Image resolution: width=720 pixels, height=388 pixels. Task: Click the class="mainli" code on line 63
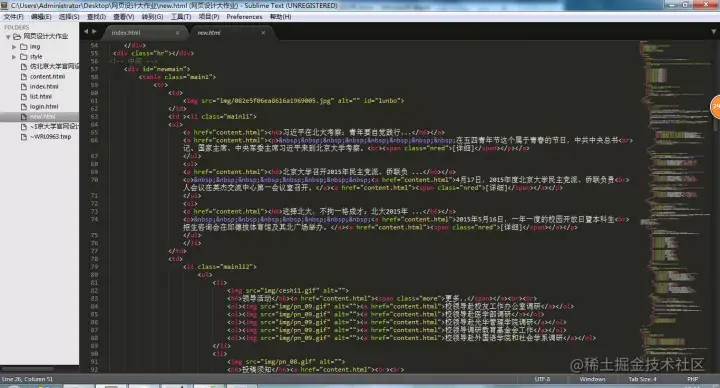pyautogui.click(x=227, y=117)
